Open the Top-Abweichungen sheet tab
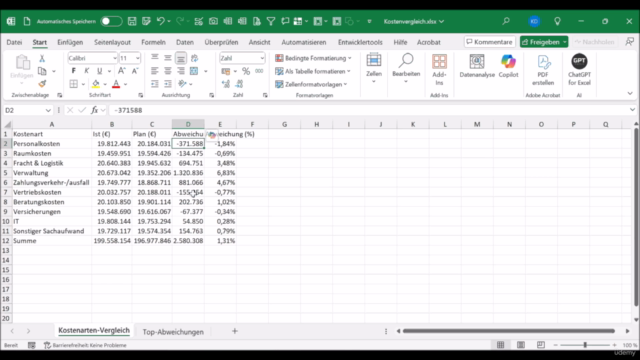 point(173,332)
